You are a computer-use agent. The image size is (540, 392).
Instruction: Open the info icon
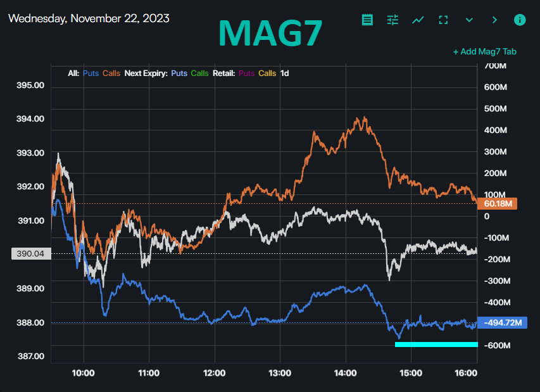pyautogui.click(x=520, y=20)
